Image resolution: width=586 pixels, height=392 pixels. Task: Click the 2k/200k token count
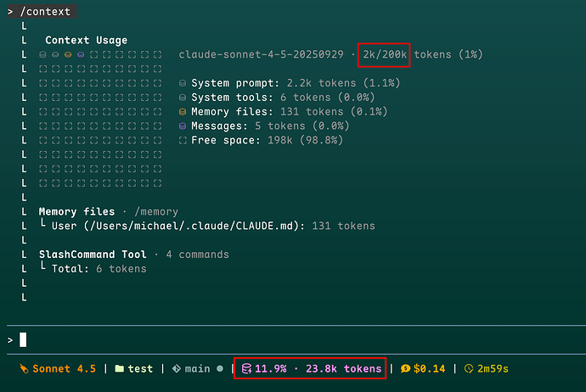(x=385, y=54)
